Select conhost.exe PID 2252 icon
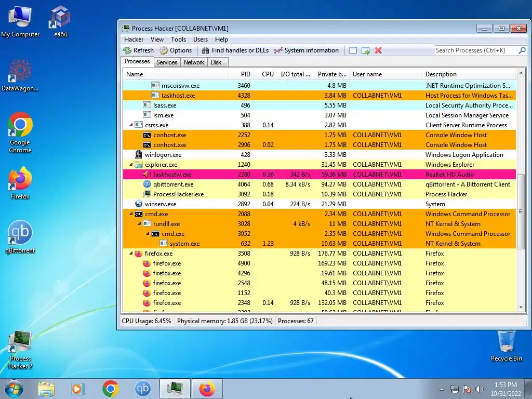The height and width of the screenshot is (399, 532). tap(147, 135)
